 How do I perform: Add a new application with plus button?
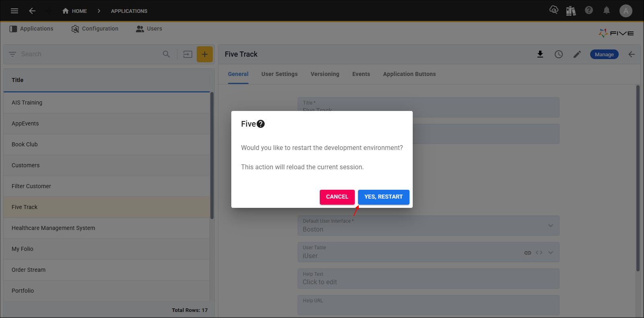click(x=205, y=54)
